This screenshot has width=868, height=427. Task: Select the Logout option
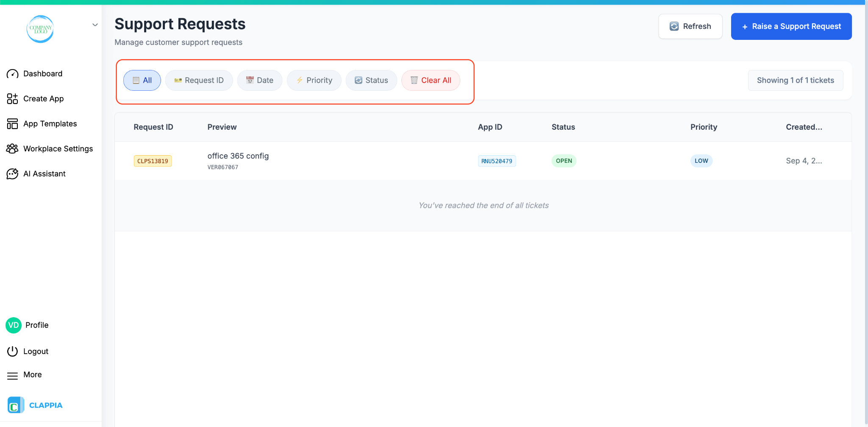pos(36,351)
